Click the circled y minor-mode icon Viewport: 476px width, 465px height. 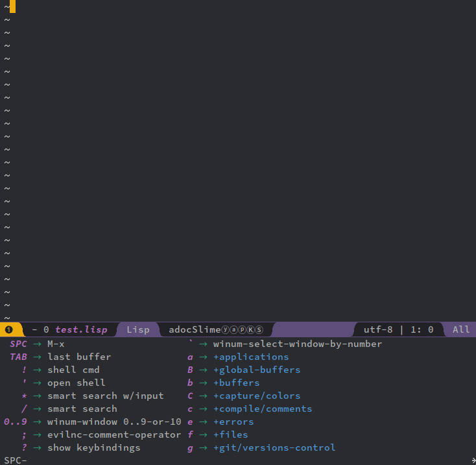[225, 329]
